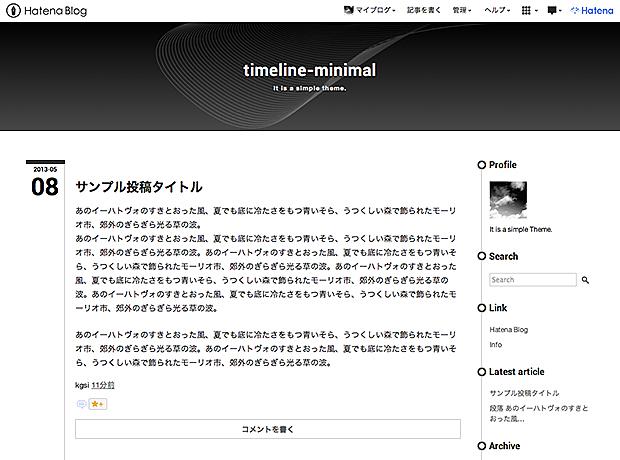Open the Hatena Blog sidebar link
Image resolution: width=620 pixels, height=460 pixels.
pyautogui.click(x=508, y=329)
